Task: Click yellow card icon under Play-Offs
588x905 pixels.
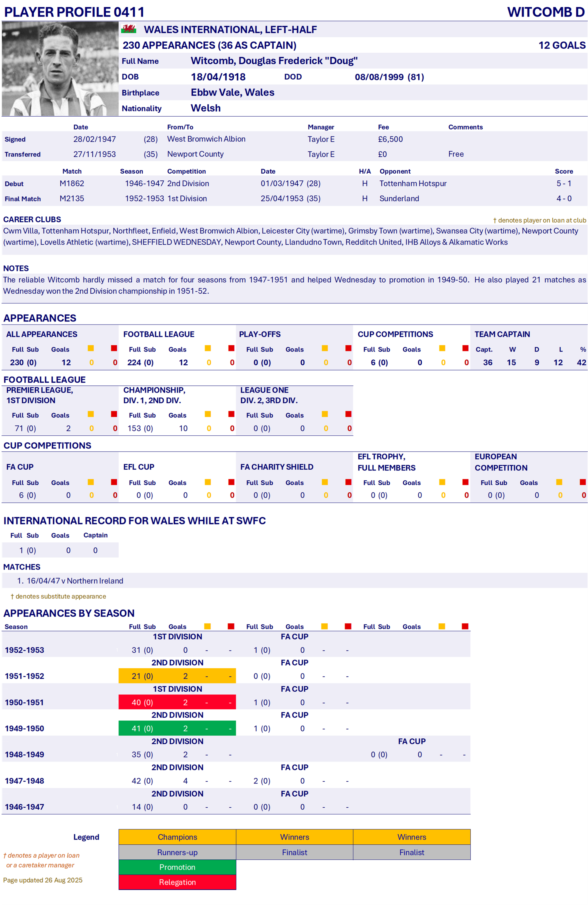Action: coord(325,348)
